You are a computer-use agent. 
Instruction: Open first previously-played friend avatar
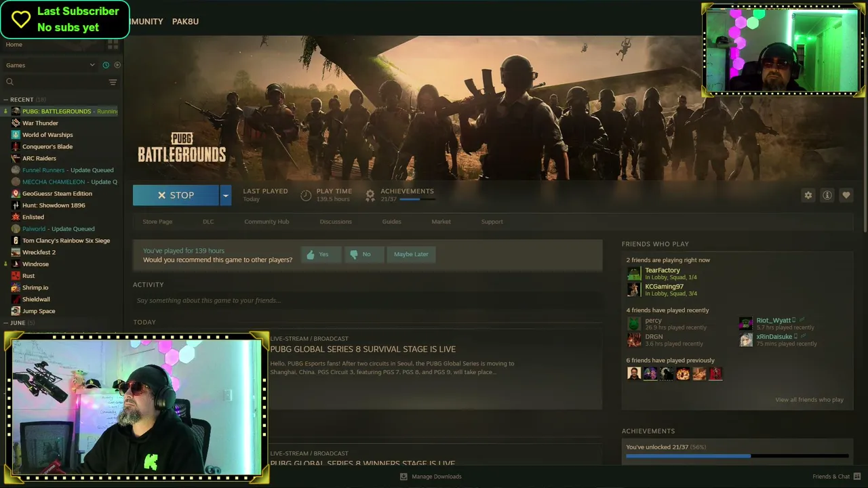tap(633, 373)
